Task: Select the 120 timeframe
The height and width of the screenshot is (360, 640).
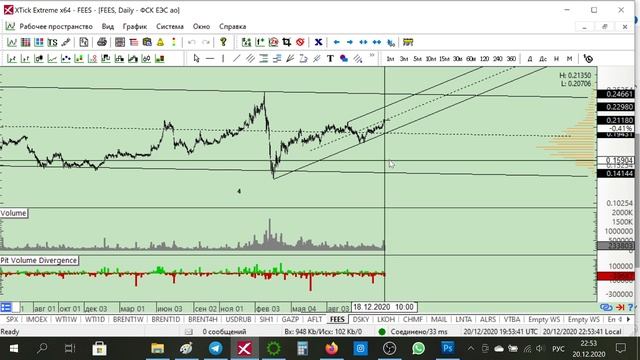Action: tap(484, 59)
